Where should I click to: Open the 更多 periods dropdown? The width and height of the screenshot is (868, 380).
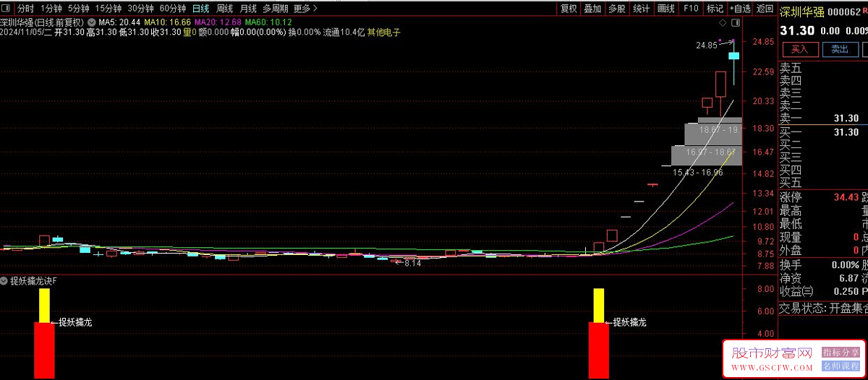coord(305,9)
